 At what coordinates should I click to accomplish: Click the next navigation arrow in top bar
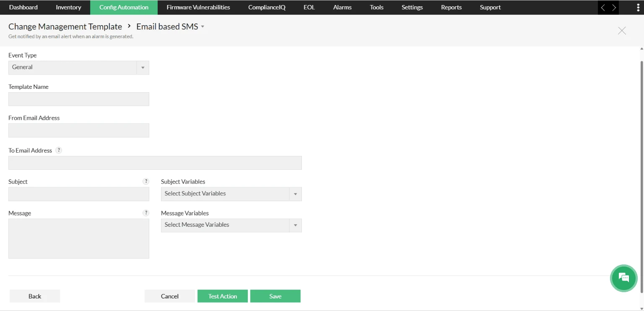pyautogui.click(x=614, y=8)
